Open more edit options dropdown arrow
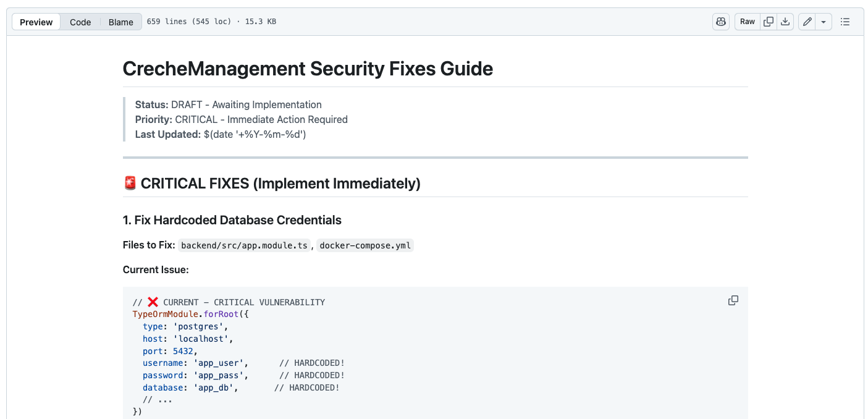The height and width of the screenshot is (419, 868). click(824, 22)
